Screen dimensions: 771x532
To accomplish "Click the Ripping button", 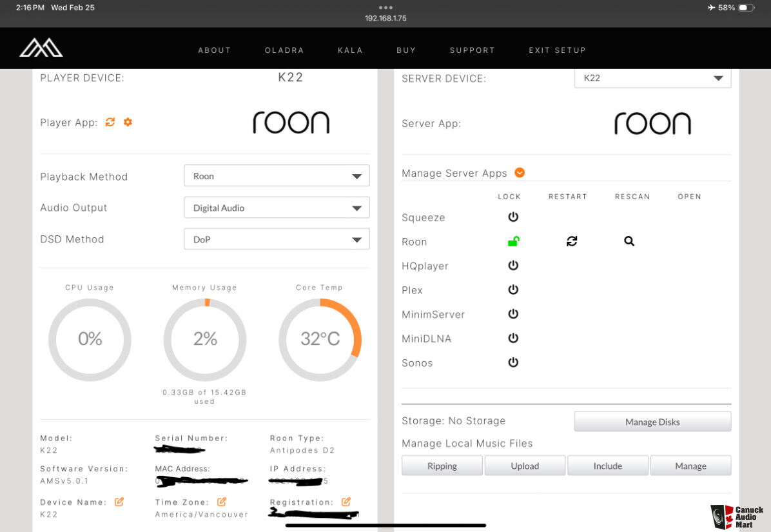I will pyautogui.click(x=442, y=466).
